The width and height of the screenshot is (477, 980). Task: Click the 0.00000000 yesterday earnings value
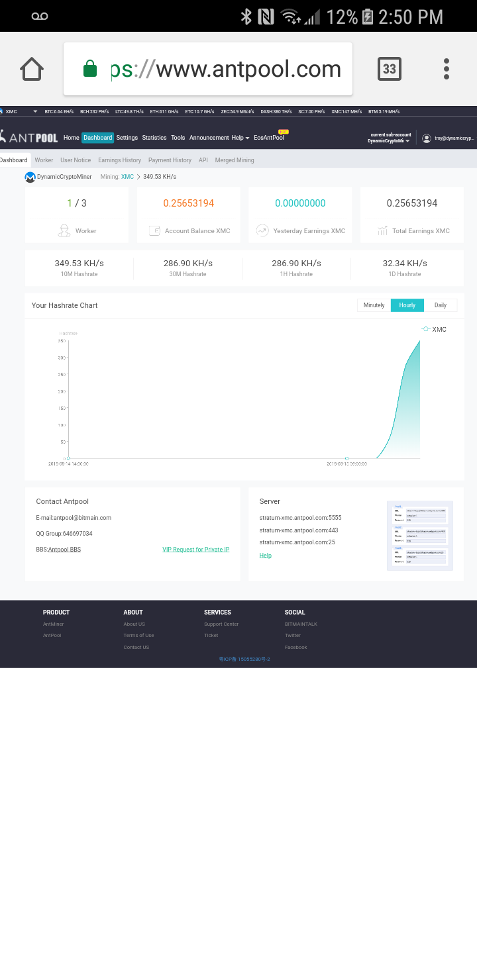point(300,203)
